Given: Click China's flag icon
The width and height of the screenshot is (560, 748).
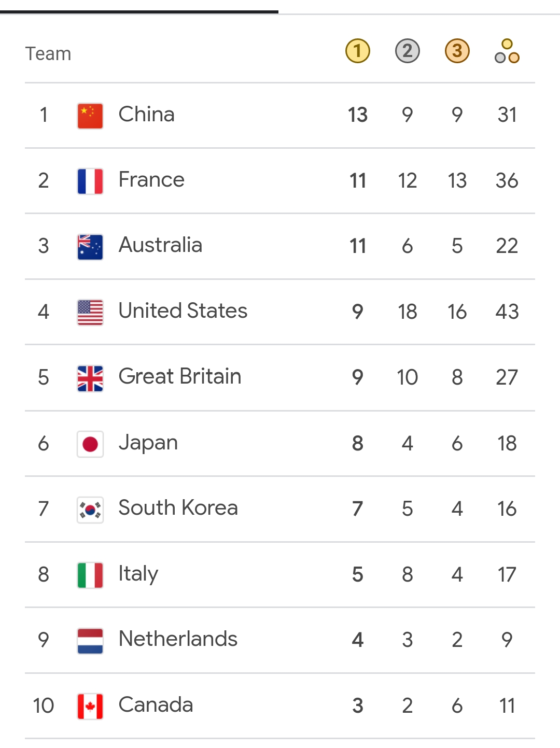Looking at the screenshot, I should (90, 116).
